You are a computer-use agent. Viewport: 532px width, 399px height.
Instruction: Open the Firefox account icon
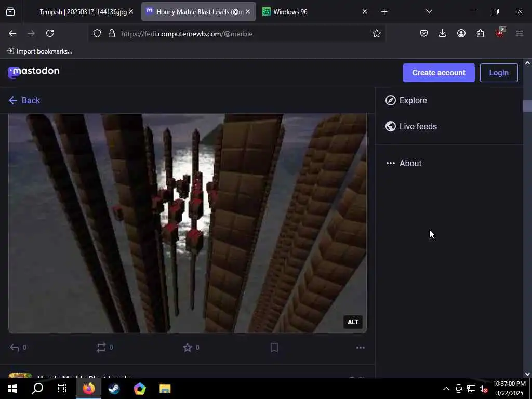461,33
